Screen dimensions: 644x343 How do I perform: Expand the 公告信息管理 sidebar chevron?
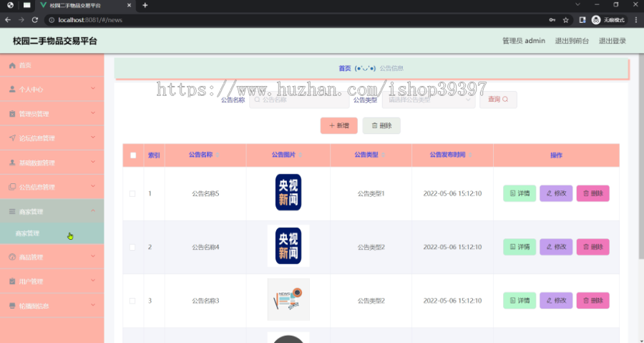click(93, 186)
